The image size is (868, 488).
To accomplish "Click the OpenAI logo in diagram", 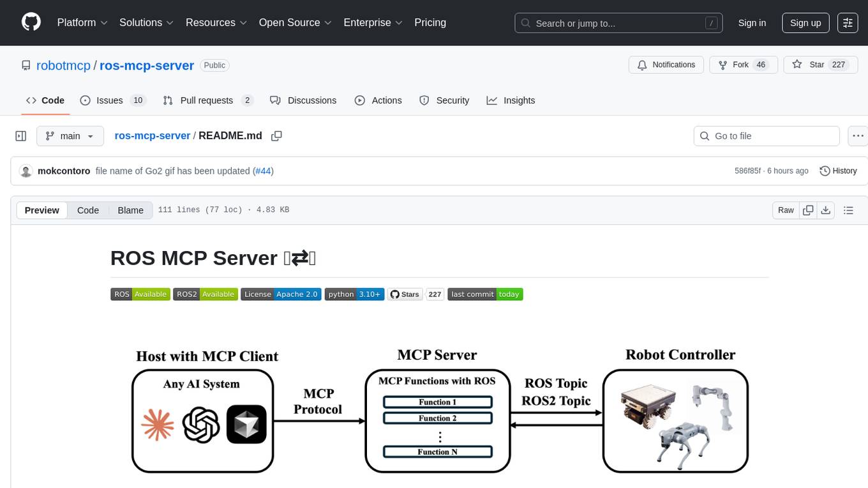I will pos(201,425).
